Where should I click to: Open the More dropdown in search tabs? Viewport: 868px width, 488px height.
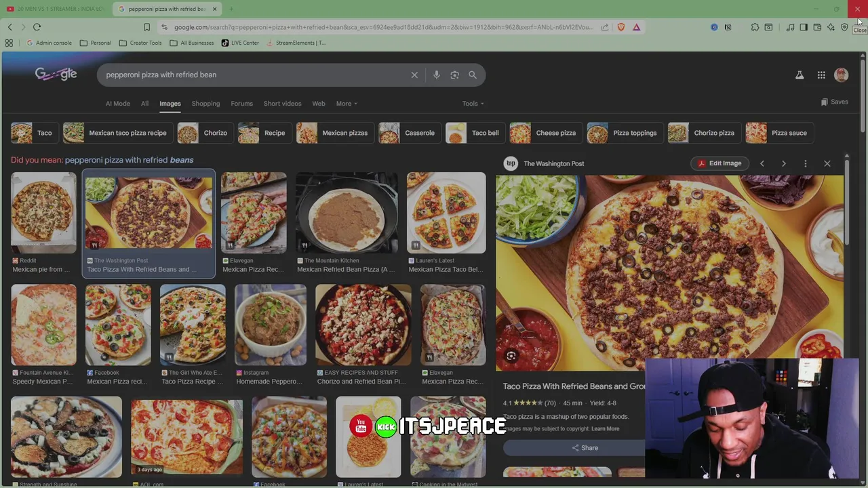347,104
